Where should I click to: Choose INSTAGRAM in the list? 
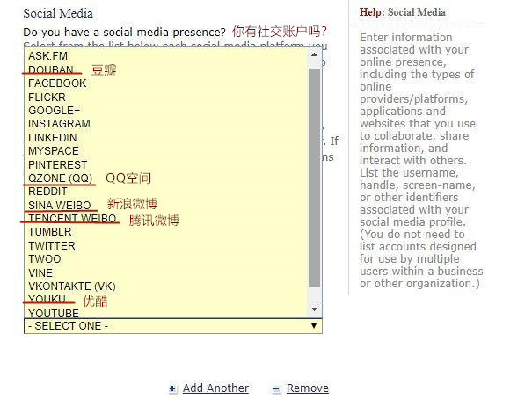(x=60, y=124)
